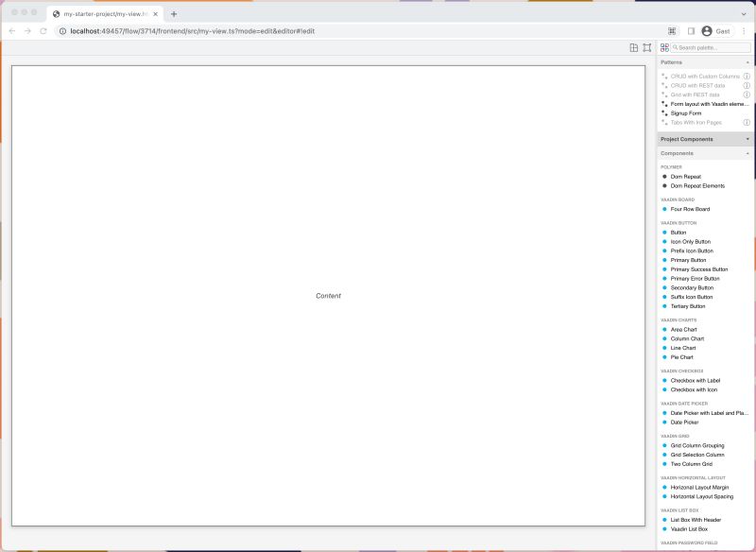Open a new browser tab
This screenshot has height=552, width=756.
[172, 13]
